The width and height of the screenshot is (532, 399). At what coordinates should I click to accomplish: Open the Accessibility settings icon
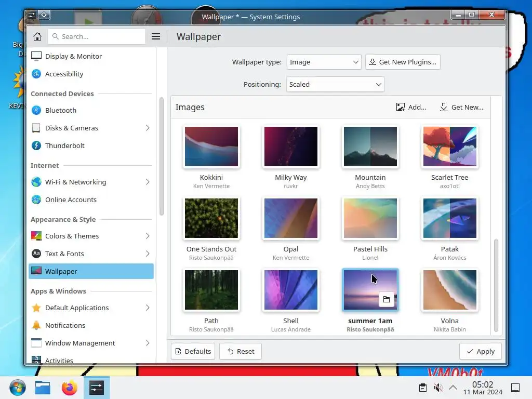36,74
